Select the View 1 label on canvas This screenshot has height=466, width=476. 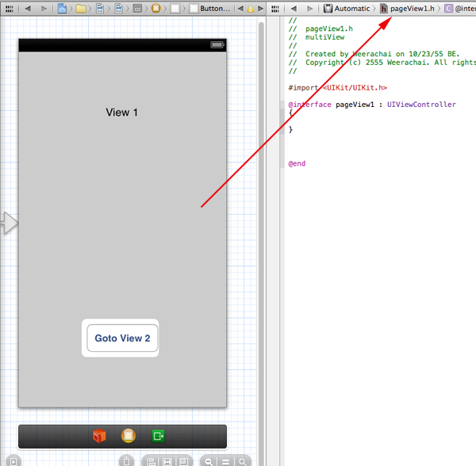(x=122, y=113)
